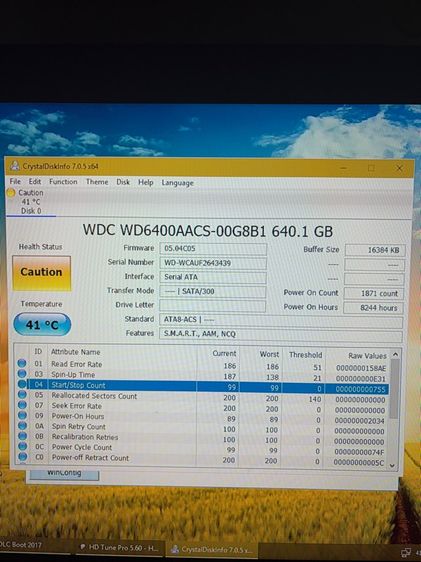Viewport: 421px width, 562px height.
Task: Select the Read Error Rate attribute row
Action: tap(203, 366)
